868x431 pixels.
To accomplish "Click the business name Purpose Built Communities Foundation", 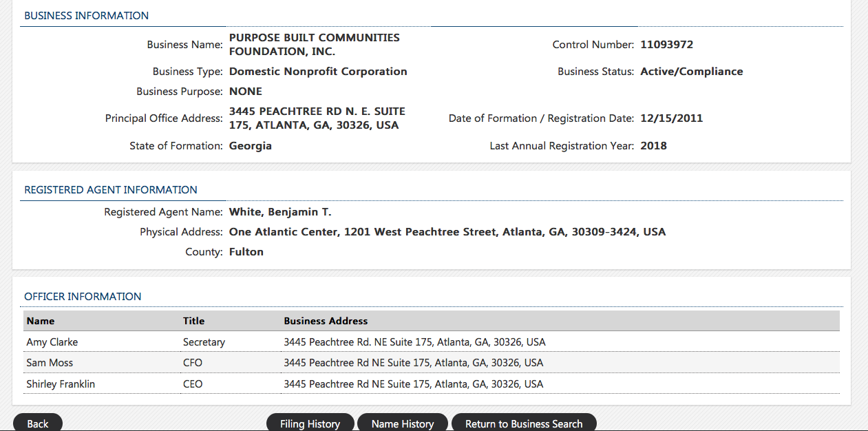I will (x=314, y=45).
